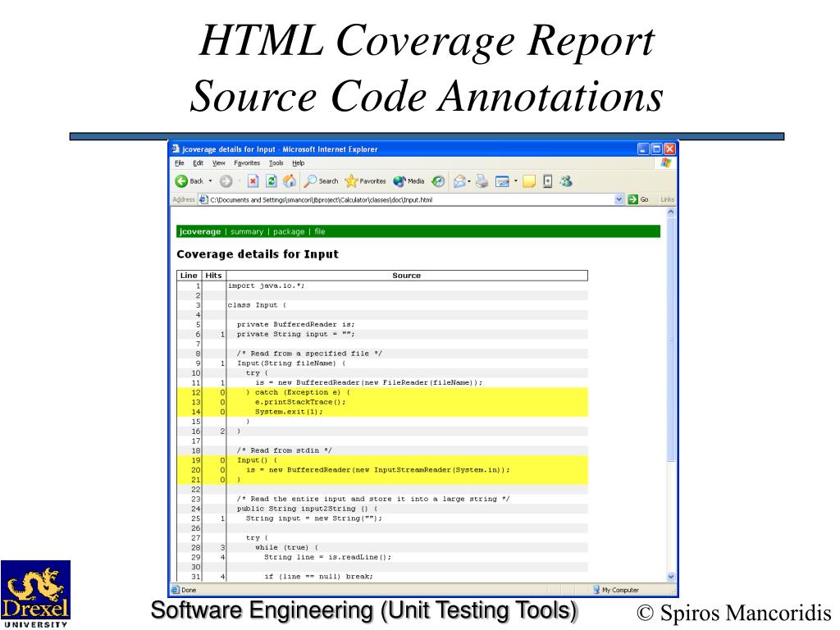Click the 'Coverage details for Input' heading

(257, 254)
